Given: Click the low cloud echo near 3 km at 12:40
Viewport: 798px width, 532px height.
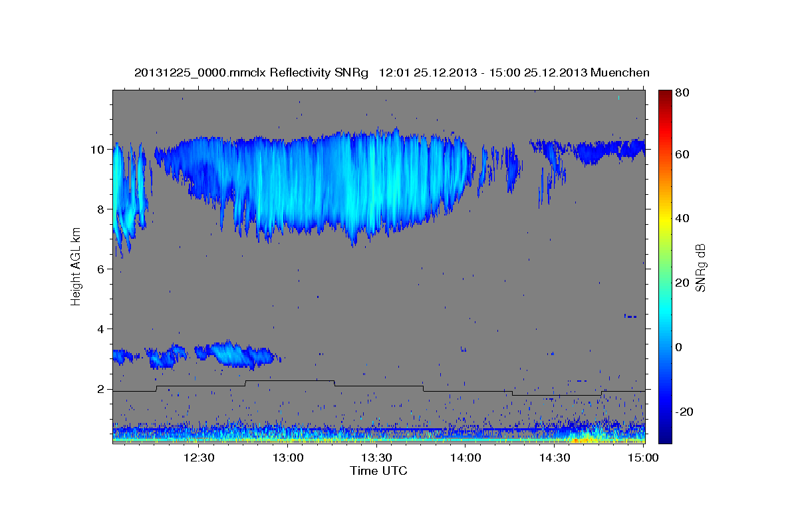Looking at the screenshot, I should [x=233, y=354].
